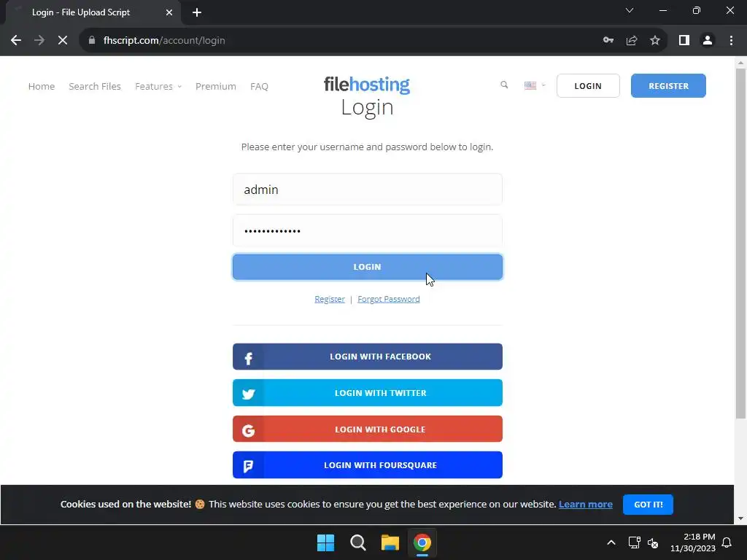747x560 pixels.
Task: Open the tab search chevron
Action: pyautogui.click(x=630, y=10)
